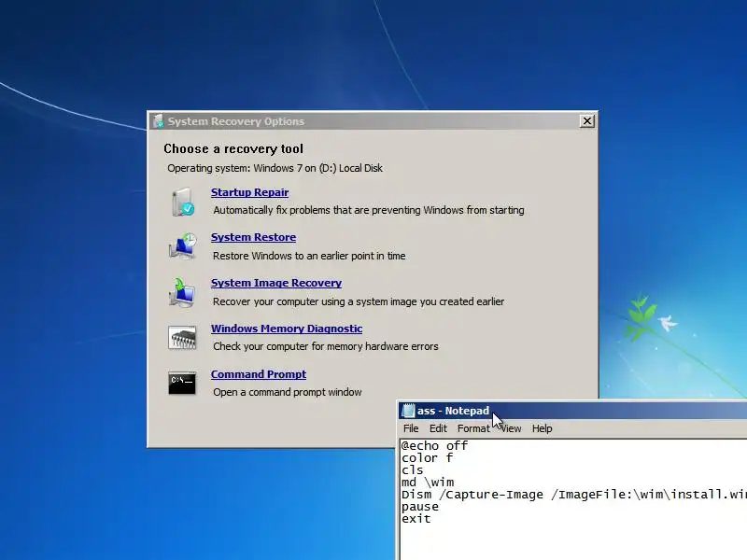Open the Notepad File menu

pyautogui.click(x=411, y=428)
